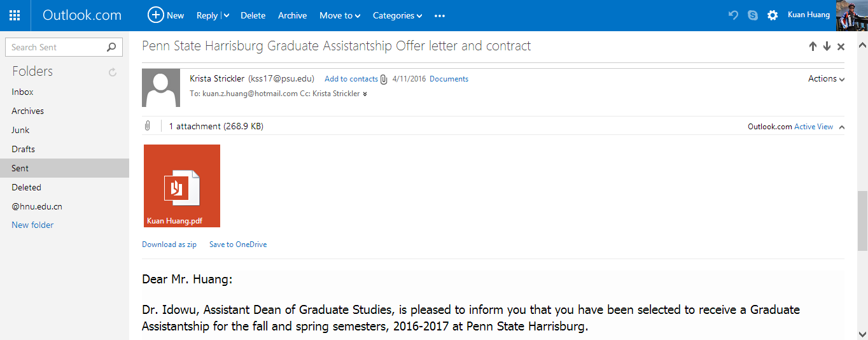Go to previous message with up arrow
868x340 pixels.
813,46
